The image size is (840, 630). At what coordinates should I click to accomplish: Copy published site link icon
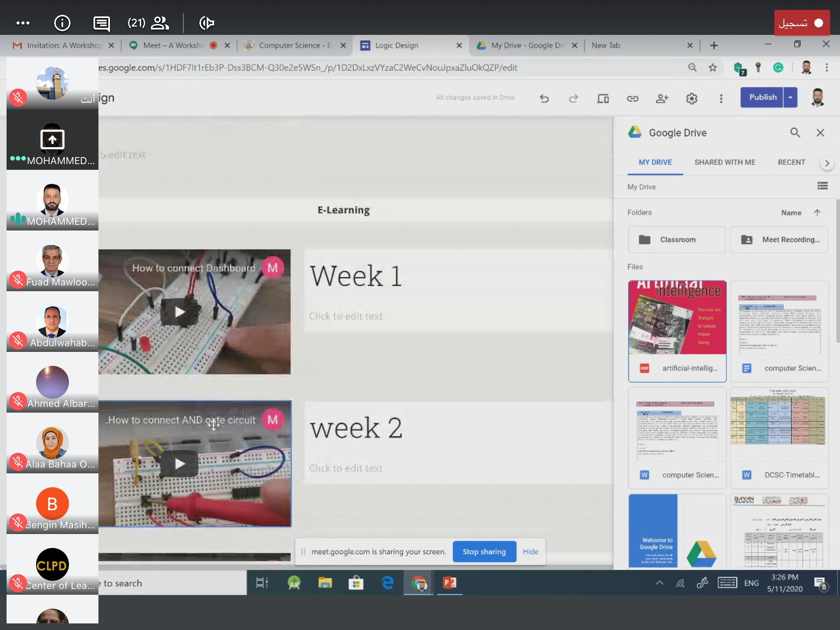632,98
